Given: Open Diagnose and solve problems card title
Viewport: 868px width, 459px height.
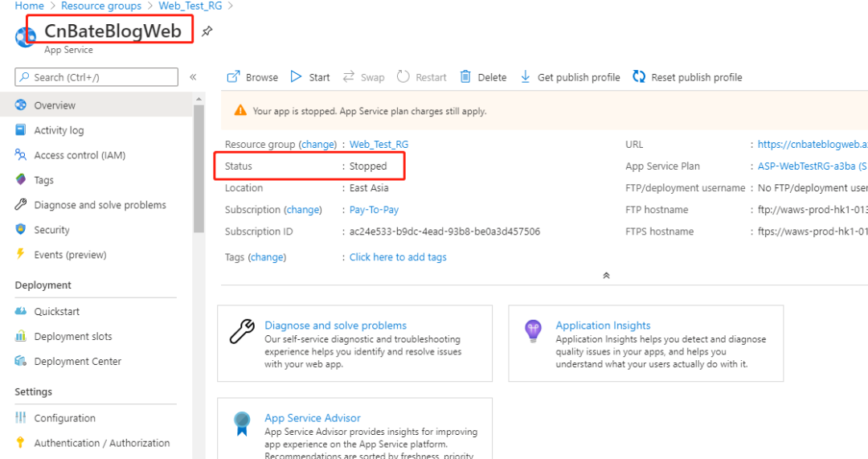Looking at the screenshot, I should point(335,325).
